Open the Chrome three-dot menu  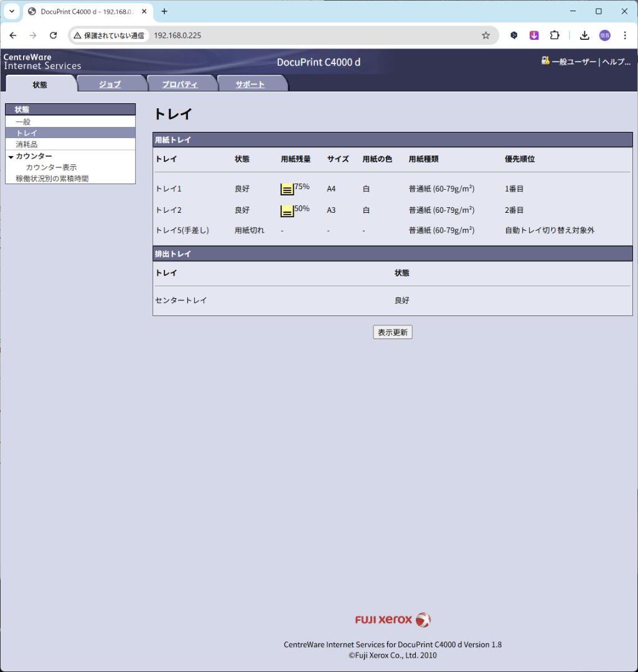625,35
